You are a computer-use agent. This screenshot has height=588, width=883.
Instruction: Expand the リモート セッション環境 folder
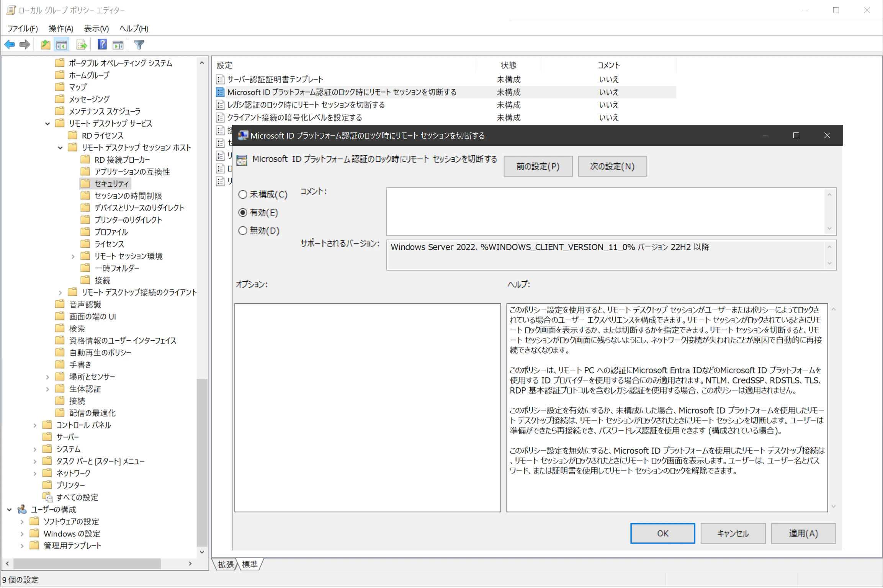coord(73,256)
